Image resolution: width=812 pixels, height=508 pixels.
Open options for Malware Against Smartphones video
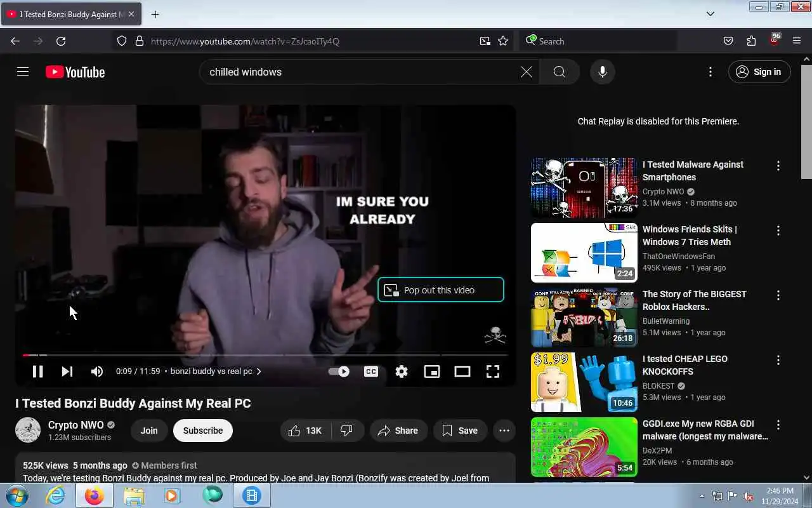[x=778, y=166]
